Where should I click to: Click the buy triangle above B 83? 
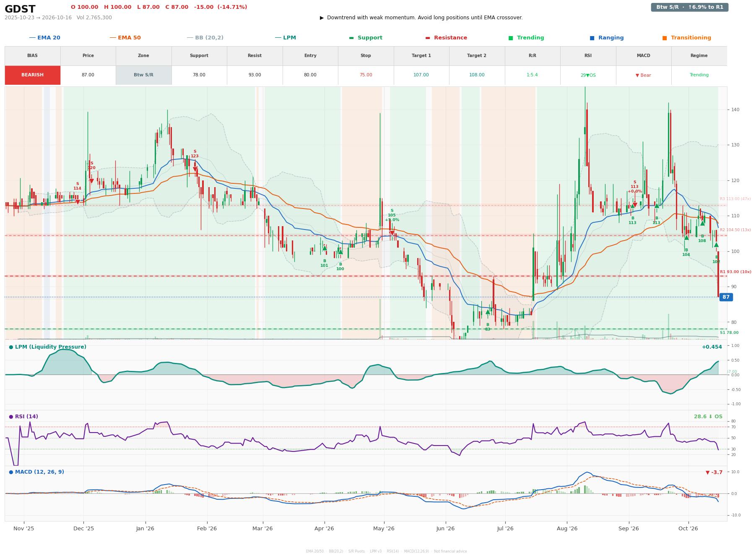tap(488, 312)
